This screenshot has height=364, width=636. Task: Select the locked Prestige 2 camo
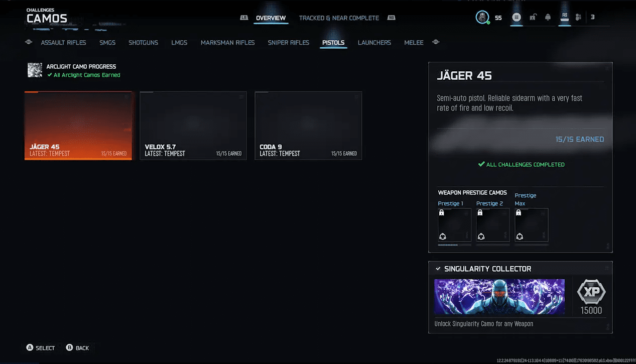(493, 225)
